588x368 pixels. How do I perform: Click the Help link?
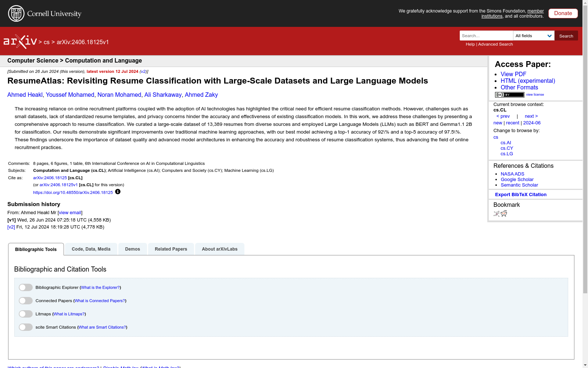(470, 44)
